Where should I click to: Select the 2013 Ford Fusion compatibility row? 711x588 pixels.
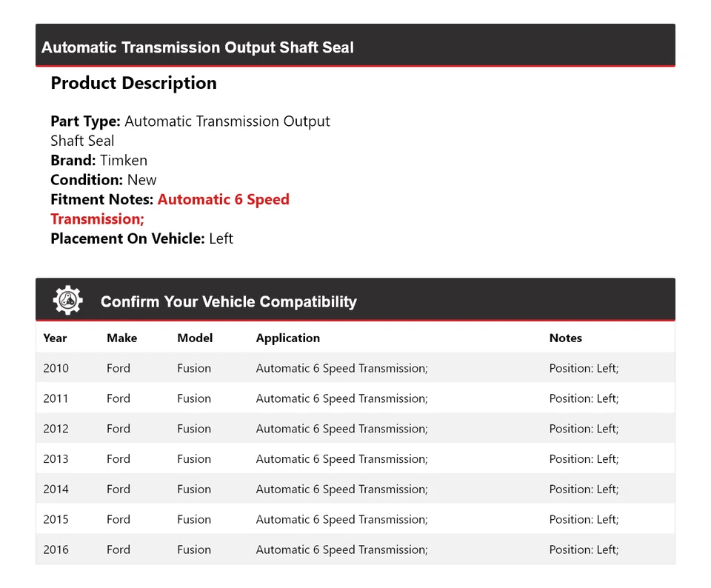pyautogui.click(x=355, y=459)
